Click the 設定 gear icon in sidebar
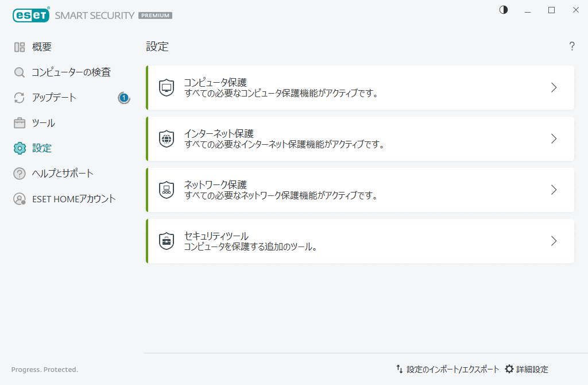This screenshot has height=385, width=588. (x=19, y=148)
